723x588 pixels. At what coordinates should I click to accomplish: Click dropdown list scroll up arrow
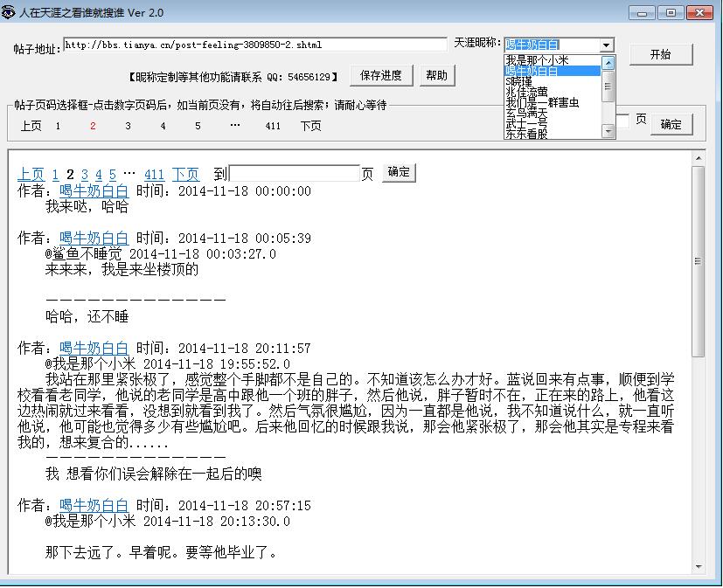pos(608,62)
